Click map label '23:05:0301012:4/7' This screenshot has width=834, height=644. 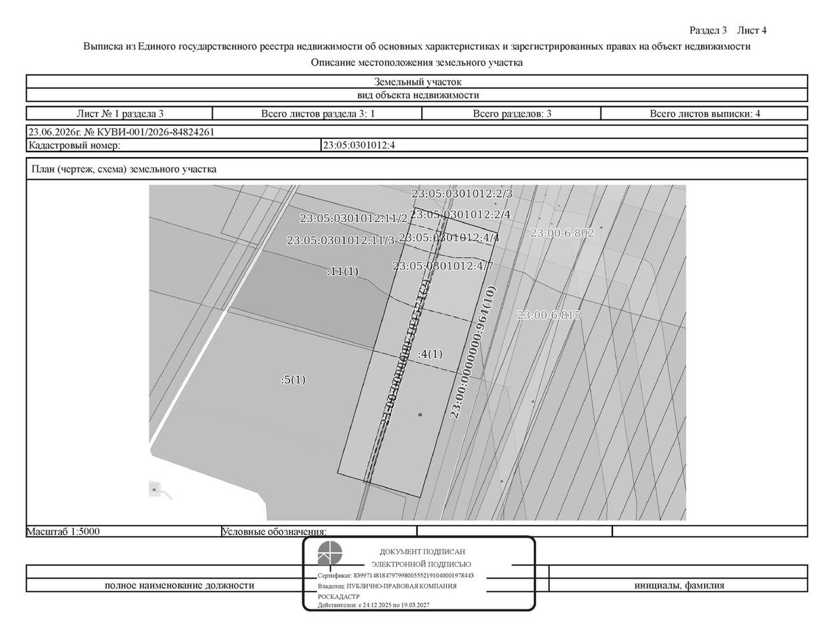[x=443, y=265]
